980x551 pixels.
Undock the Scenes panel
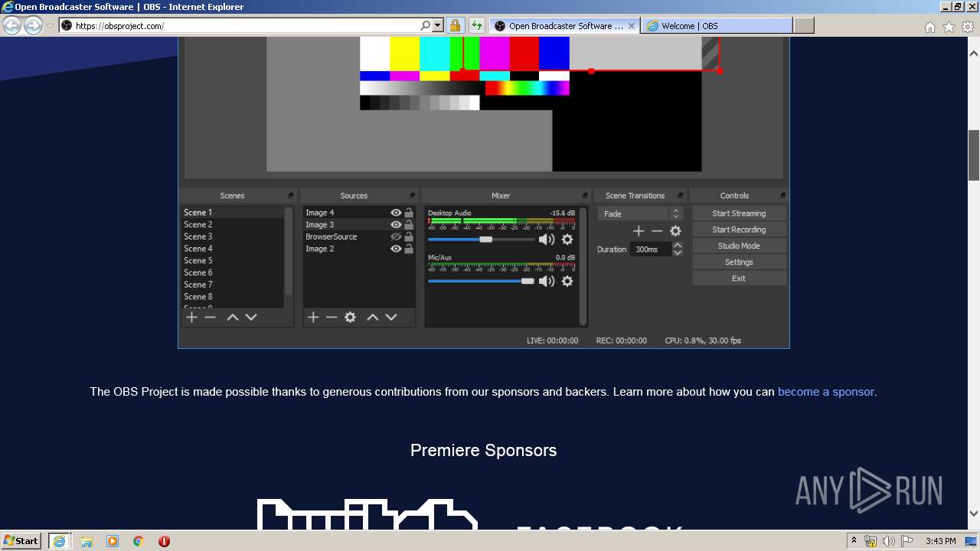[x=291, y=196]
